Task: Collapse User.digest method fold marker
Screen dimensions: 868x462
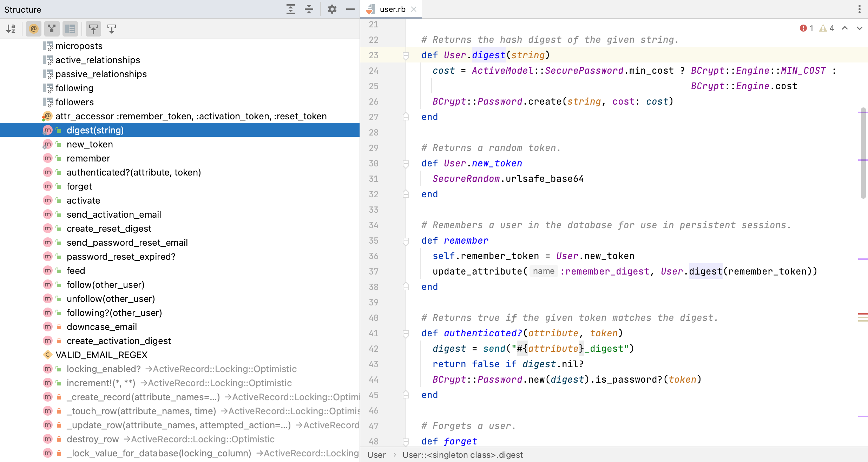Action: [406, 55]
